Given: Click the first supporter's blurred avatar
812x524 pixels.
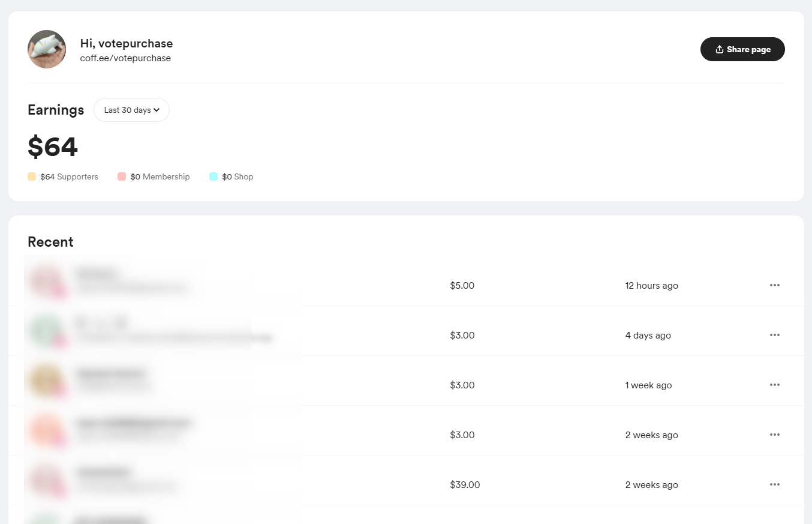Looking at the screenshot, I should point(46,280).
